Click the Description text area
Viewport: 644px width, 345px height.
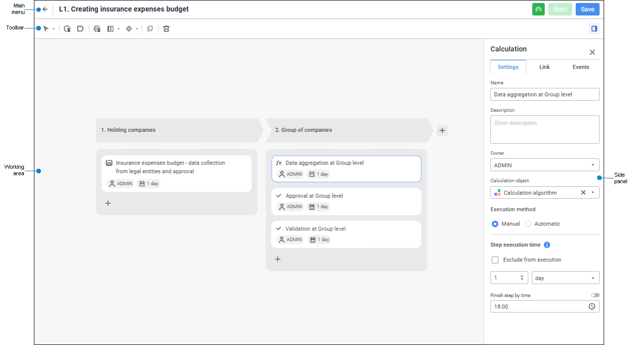[x=545, y=130]
